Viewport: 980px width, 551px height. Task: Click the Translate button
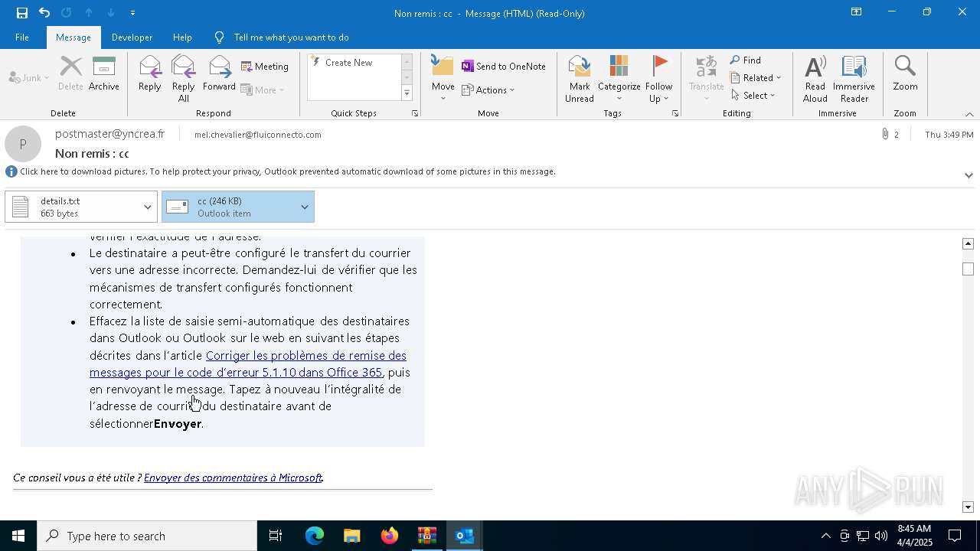pyautogui.click(x=707, y=79)
